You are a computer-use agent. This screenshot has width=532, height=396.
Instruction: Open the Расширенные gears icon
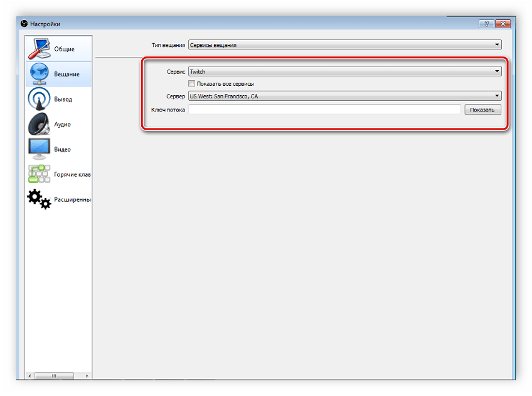(39, 199)
